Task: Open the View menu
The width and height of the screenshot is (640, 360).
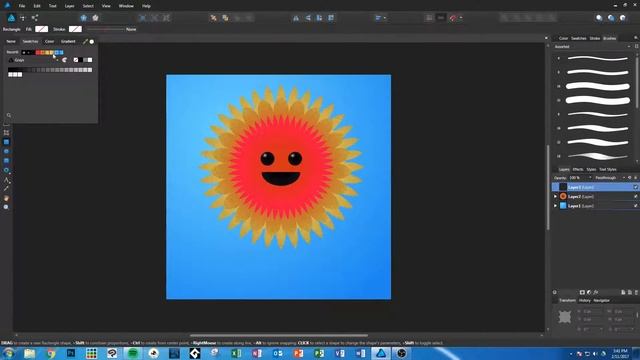Action: [x=106, y=6]
